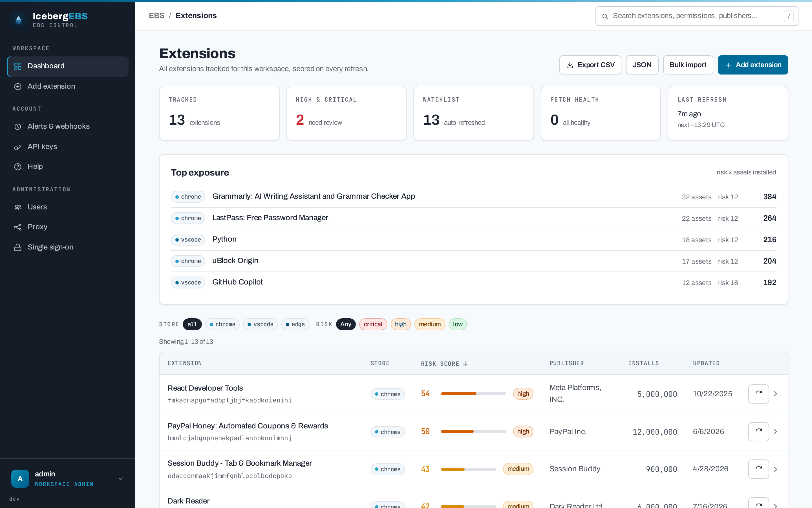
Task: Open the Users administration page
Action: coord(68,207)
